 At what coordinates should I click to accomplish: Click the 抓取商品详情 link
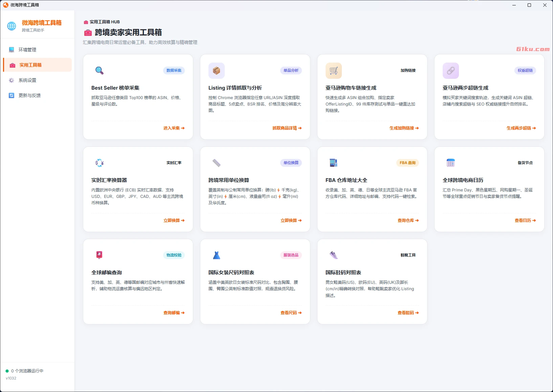click(287, 128)
